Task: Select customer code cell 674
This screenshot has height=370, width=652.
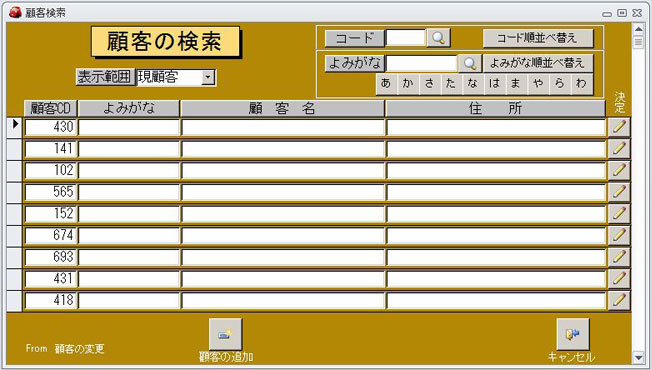Action: tap(51, 235)
